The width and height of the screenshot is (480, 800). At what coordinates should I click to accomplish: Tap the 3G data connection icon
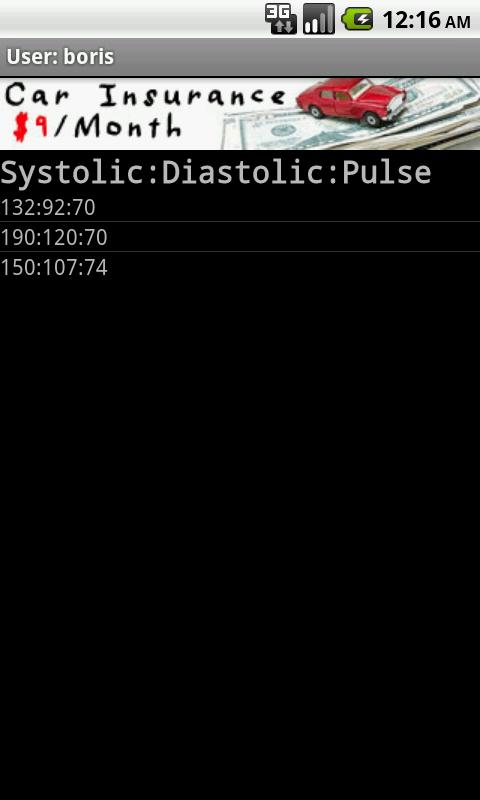281,19
